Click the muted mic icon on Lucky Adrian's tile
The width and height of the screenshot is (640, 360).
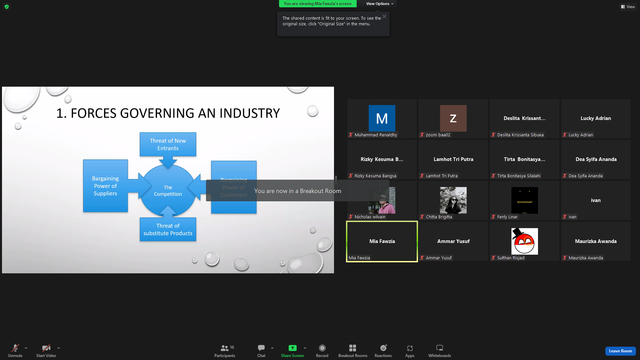pyautogui.click(x=565, y=135)
